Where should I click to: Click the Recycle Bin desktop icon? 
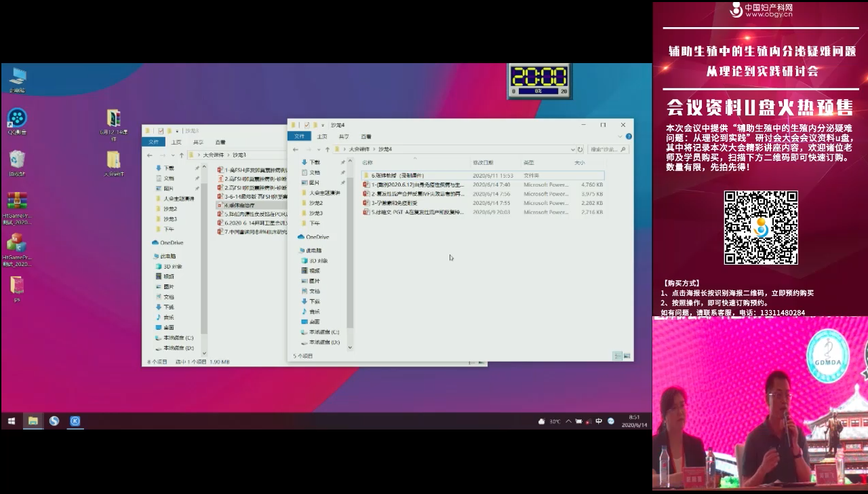[x=17, y=160]
